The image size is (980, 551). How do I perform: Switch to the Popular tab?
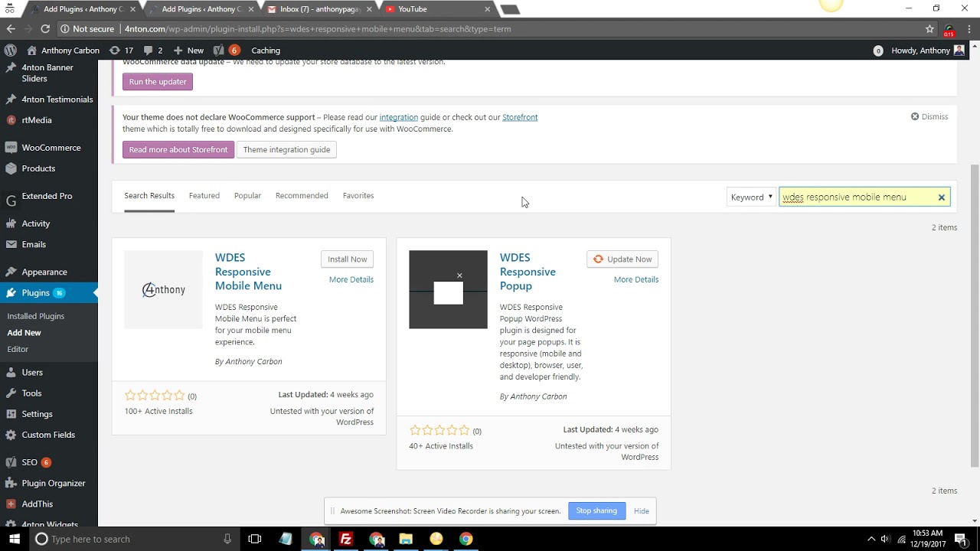[x=247, y=196]
